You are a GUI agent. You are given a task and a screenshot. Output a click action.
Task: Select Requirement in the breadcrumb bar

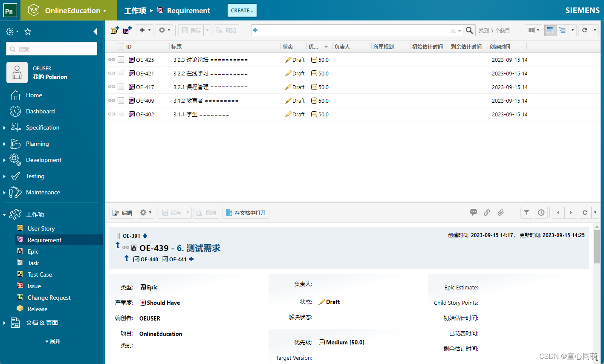188,10
